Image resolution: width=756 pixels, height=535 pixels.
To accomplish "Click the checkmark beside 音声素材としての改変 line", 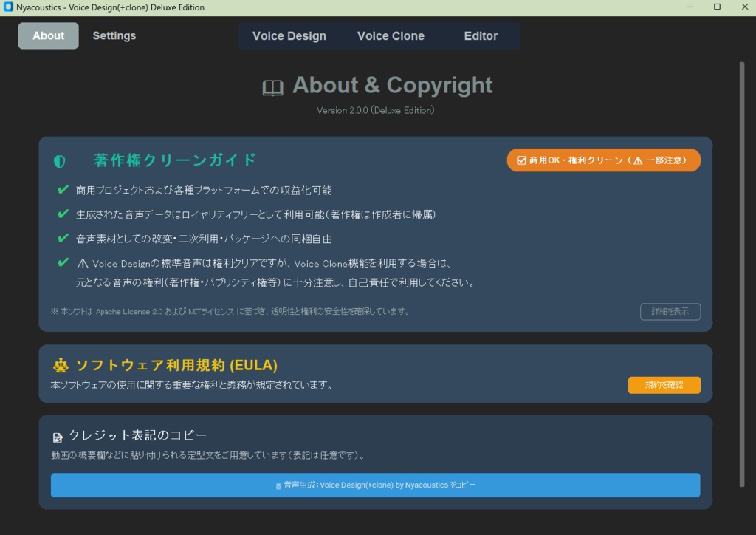I will (x=63, y=238).
